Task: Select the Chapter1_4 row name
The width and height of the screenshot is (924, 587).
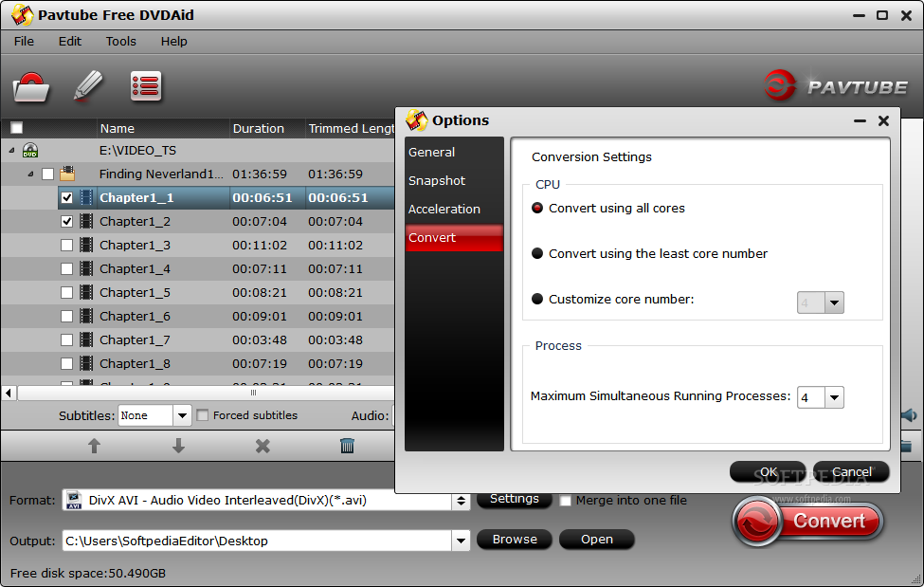Action: coord(135,269)
